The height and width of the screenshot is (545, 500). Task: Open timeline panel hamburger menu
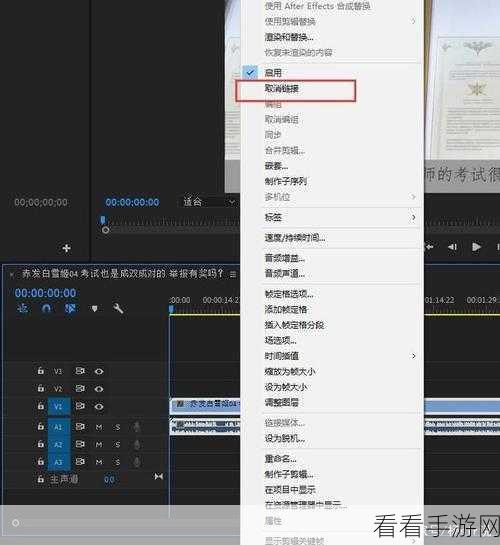click(x=233, y=275)
